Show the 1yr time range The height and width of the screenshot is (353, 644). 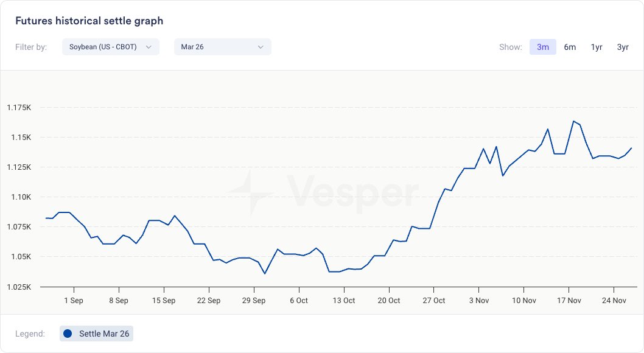(597, 47)
